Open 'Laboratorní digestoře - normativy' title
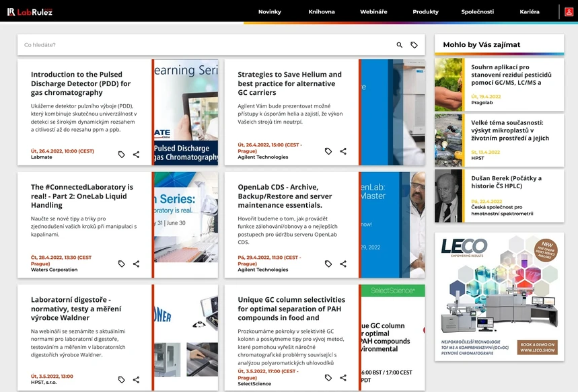Screen dimensions: 578x392 (x=76, y=309)
